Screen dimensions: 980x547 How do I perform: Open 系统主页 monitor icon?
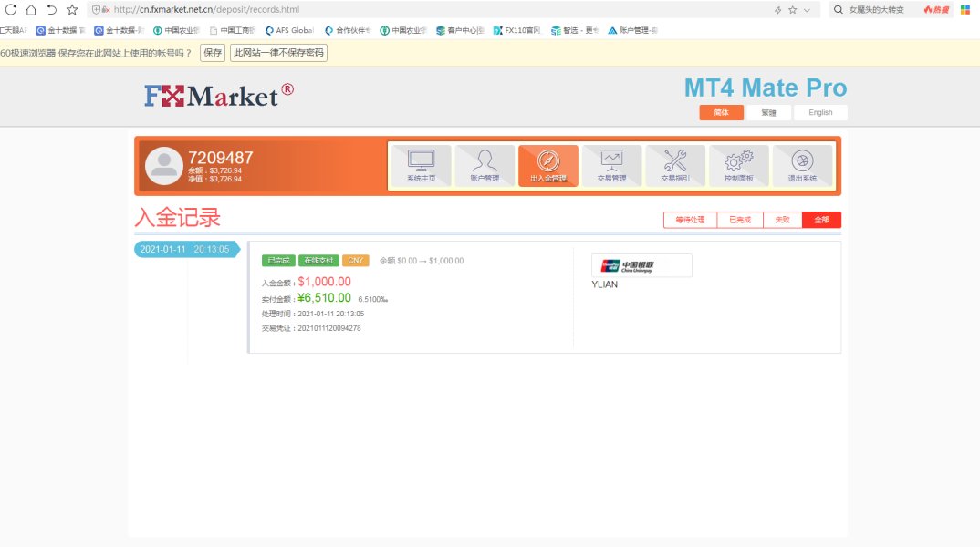(x=421, y=166)
